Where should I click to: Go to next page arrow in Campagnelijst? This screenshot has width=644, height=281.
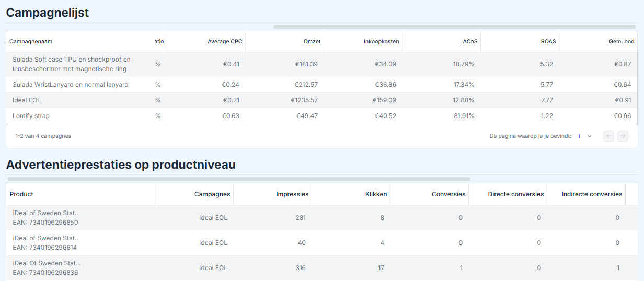623,136
